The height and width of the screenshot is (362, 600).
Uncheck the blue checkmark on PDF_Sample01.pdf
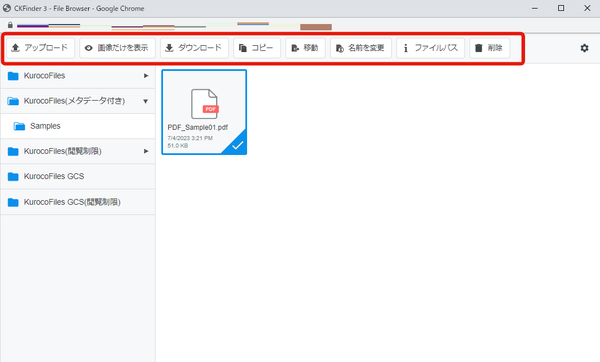237,145
